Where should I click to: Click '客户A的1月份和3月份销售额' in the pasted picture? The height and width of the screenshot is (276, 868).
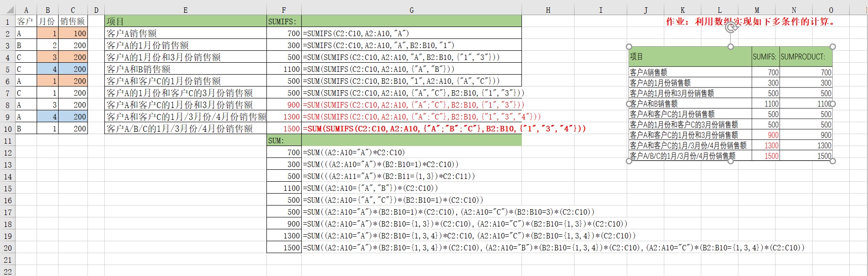click(672, 93)
